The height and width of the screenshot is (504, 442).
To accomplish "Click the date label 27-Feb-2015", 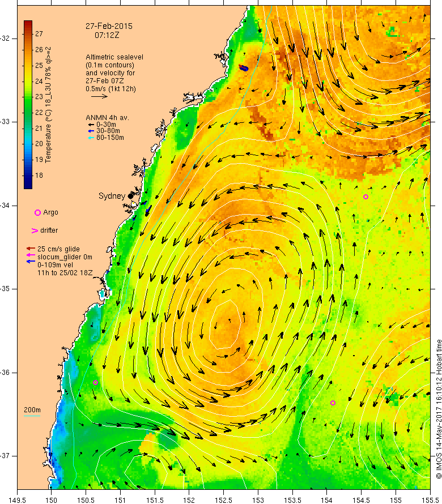I will (x=109, y=26).
